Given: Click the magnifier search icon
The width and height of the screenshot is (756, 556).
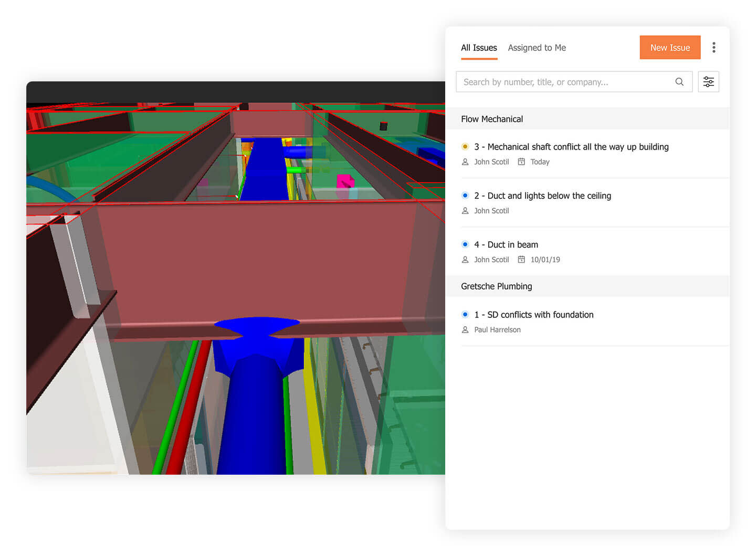Looking at the screenshot, I should (x=679, y=82).
